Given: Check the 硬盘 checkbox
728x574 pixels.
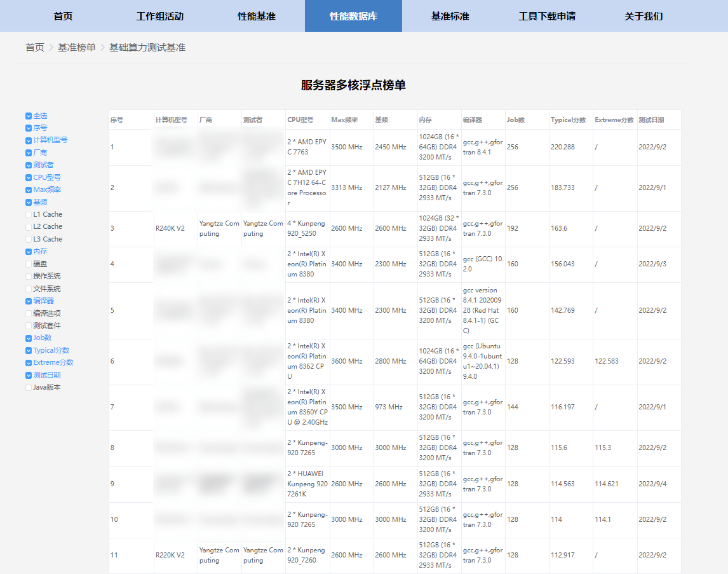Looking at the screenshot, I should coord(29,264).
